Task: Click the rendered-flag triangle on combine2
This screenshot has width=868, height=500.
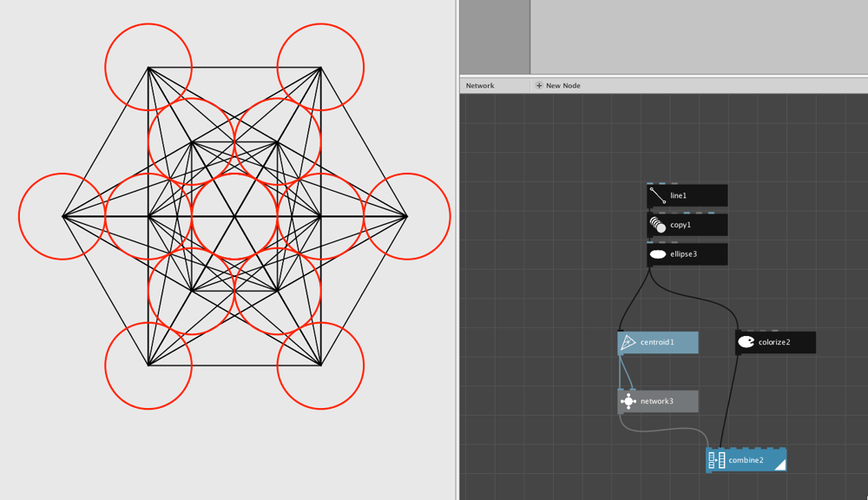Action: pos(780,465)
